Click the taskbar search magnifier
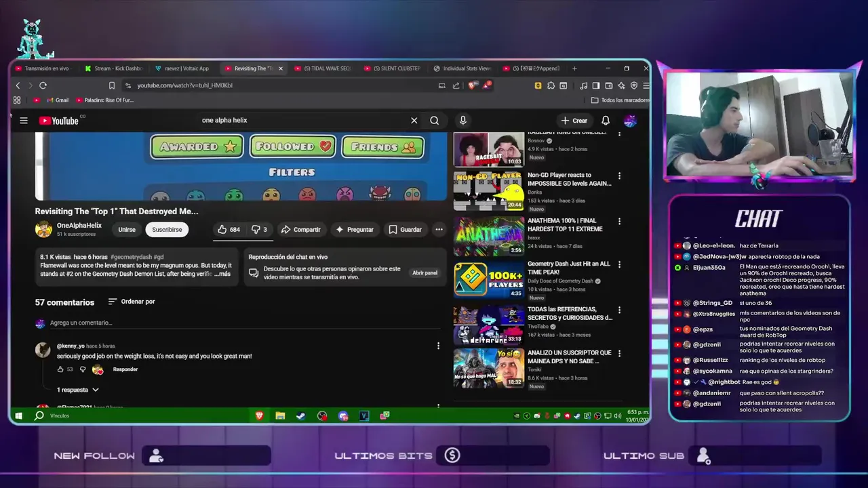This screenshot has height=488, width=868. [x=39, y=415]
